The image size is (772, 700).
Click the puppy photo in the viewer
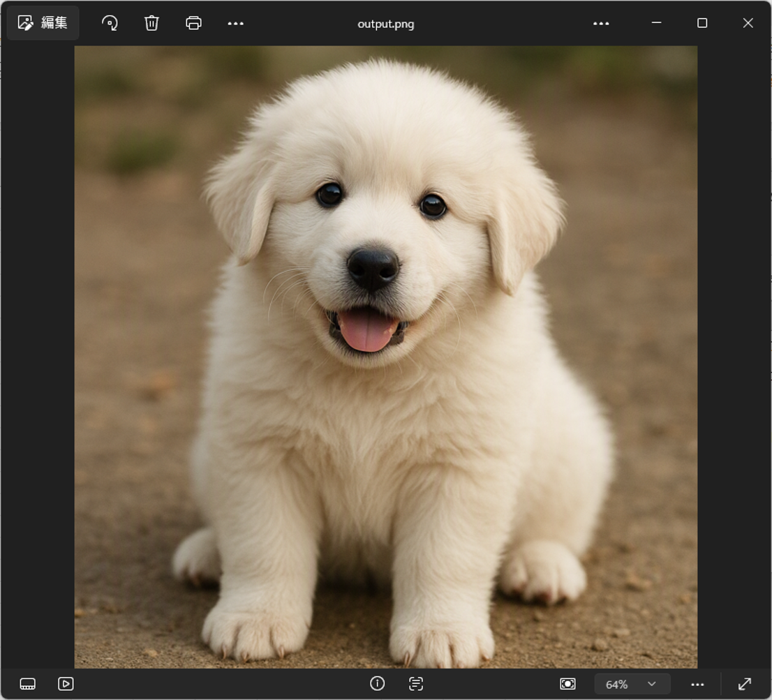tap(385, 357)
